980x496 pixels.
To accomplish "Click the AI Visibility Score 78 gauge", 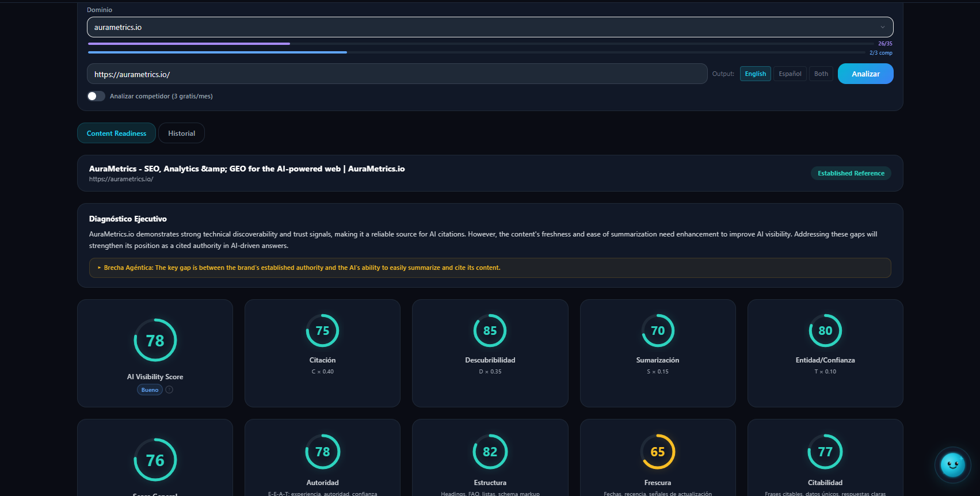I will click(155, 340).
